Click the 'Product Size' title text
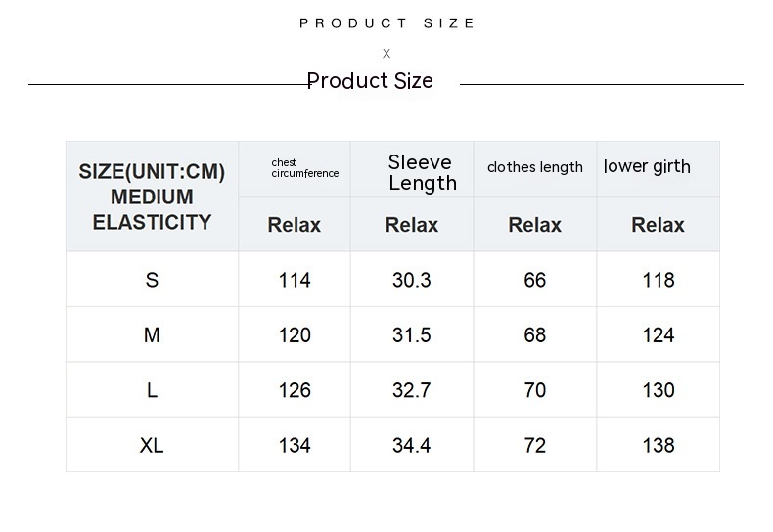773x532 pixels. coord(370,81)
